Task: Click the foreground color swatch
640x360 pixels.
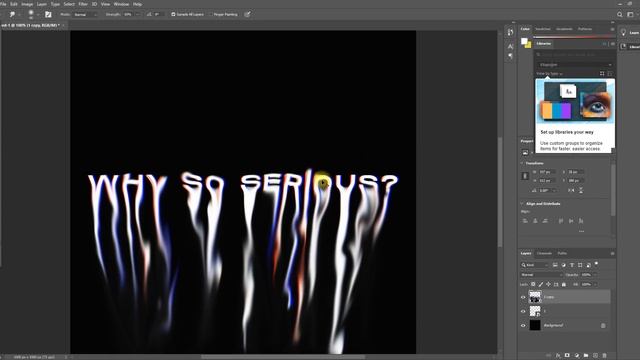Action: (524, 41)
